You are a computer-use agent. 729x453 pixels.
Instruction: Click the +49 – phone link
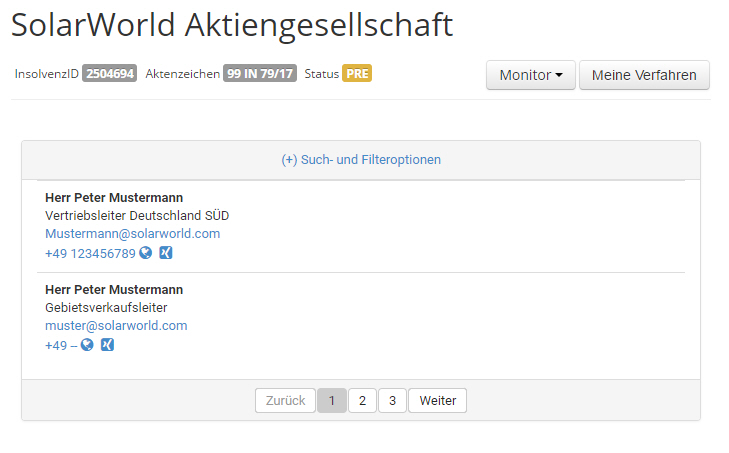click(x=61, y=346)
